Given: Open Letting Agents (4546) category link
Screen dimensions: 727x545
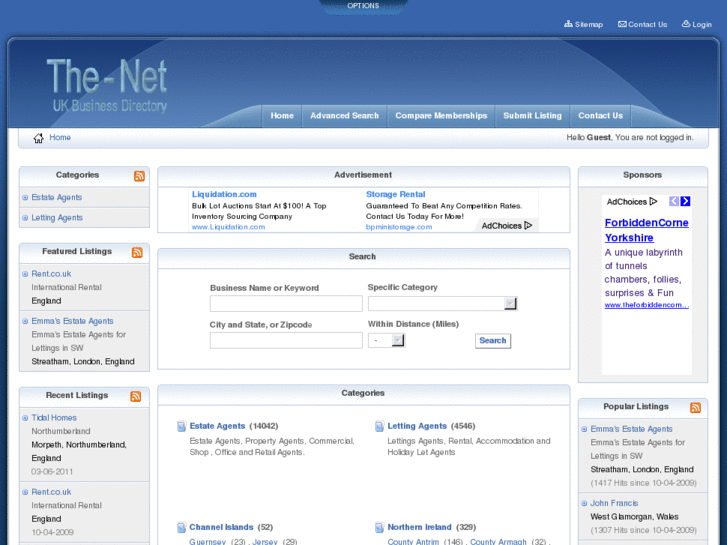Looking at the screenshot, I should tap(417, 426).
